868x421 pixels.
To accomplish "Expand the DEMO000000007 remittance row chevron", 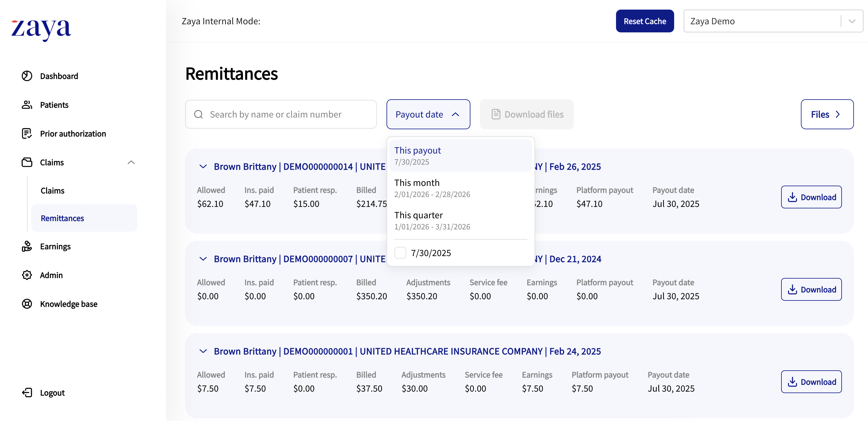I will pyautogui.click(x=203, y=259).
